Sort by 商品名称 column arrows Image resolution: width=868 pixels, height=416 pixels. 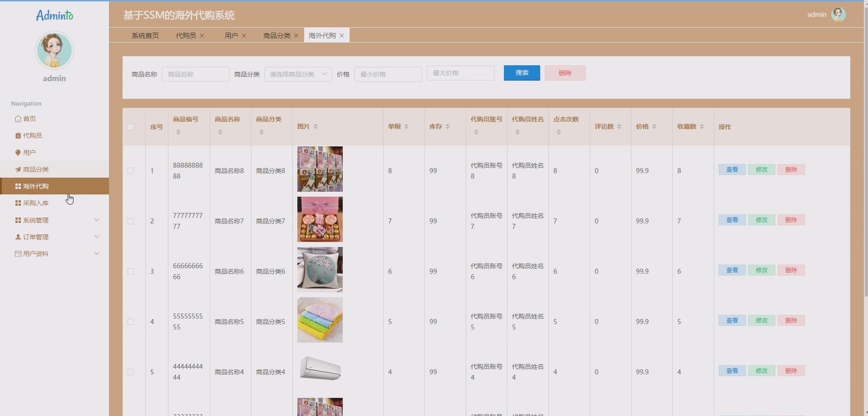[x=220, y=132]
